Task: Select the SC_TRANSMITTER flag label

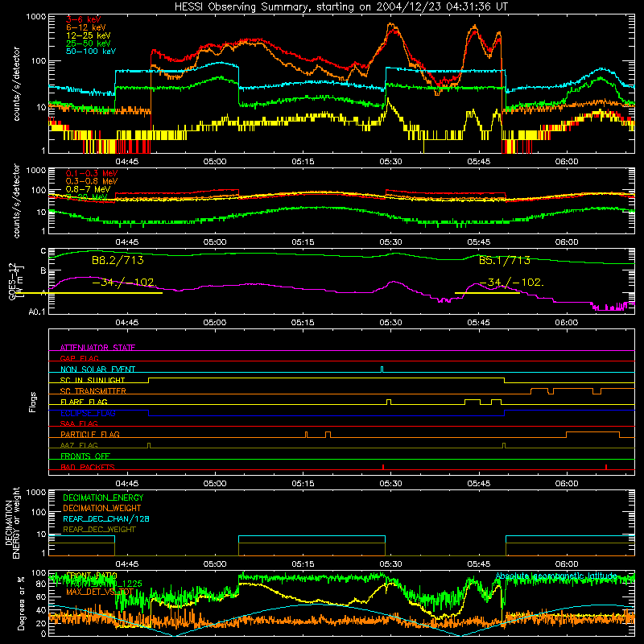Action: [93, 391]
